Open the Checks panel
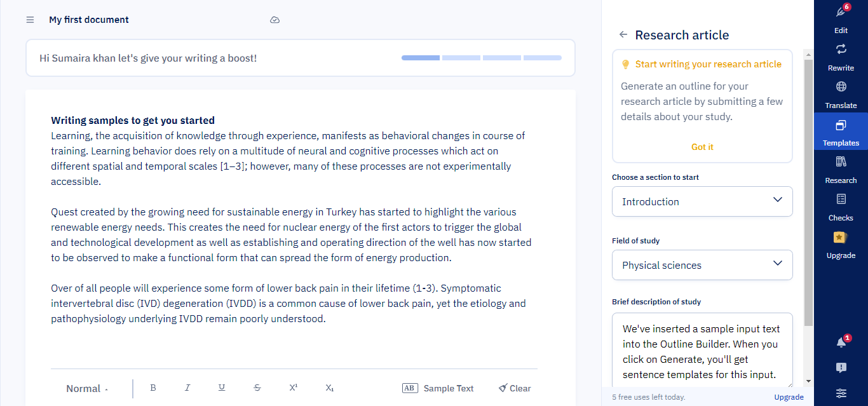The width and height of the screenshot is (868, 406). coord(841,206)
